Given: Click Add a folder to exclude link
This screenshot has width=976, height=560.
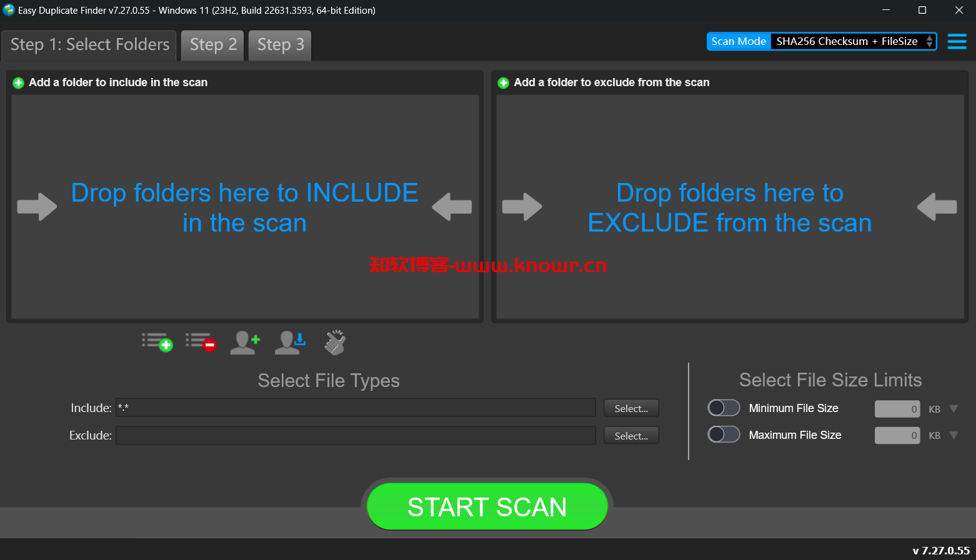Looking at the screenshot, I should (612, 82).
